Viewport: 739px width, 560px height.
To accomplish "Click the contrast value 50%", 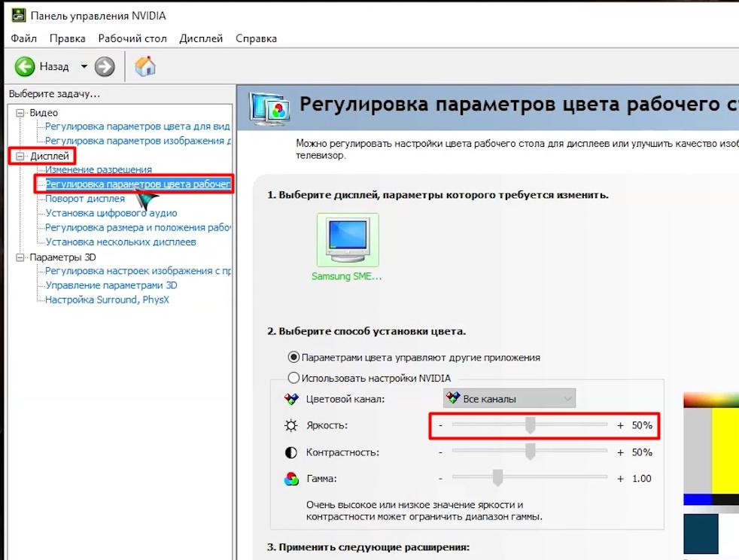I will (x=642, y=452).
